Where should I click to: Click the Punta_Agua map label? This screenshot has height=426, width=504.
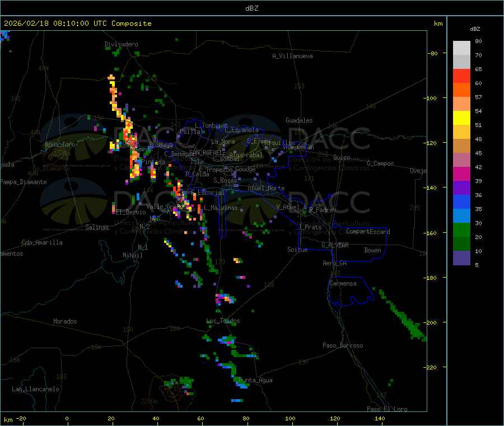click(255, 380)
